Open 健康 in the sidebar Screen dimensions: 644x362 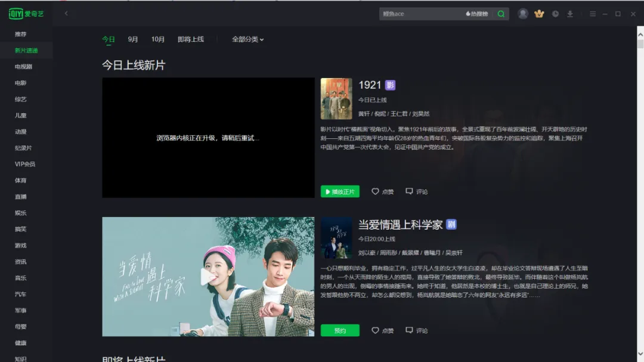[x=20, y=343]
